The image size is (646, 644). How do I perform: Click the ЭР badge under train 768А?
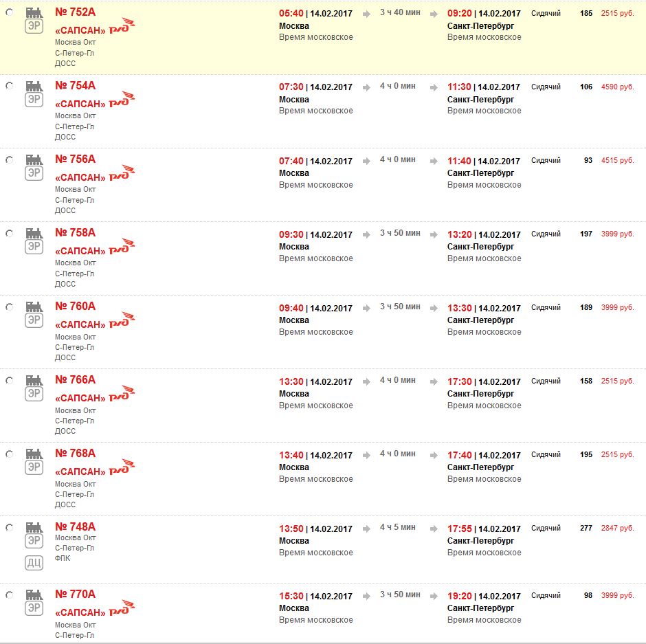point(34,467)
